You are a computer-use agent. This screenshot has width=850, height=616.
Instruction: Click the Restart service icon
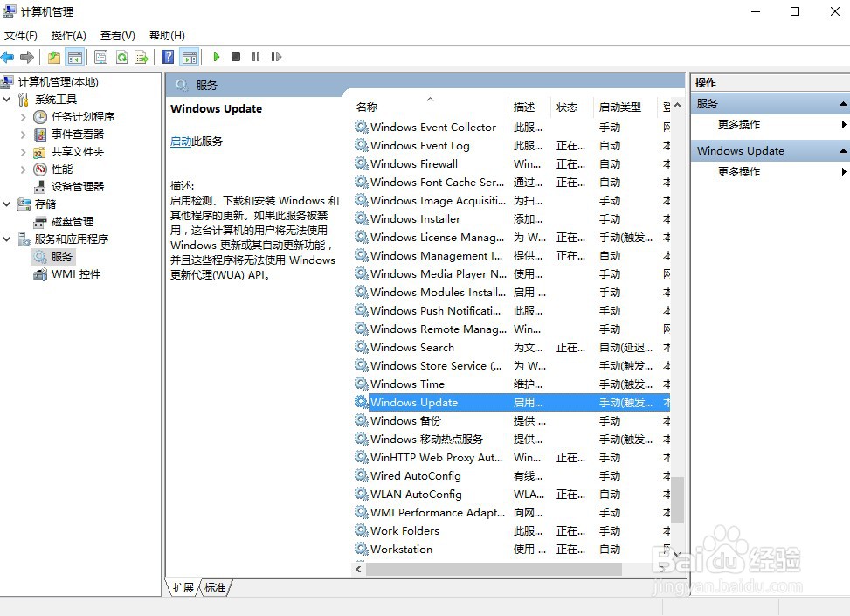276,57
